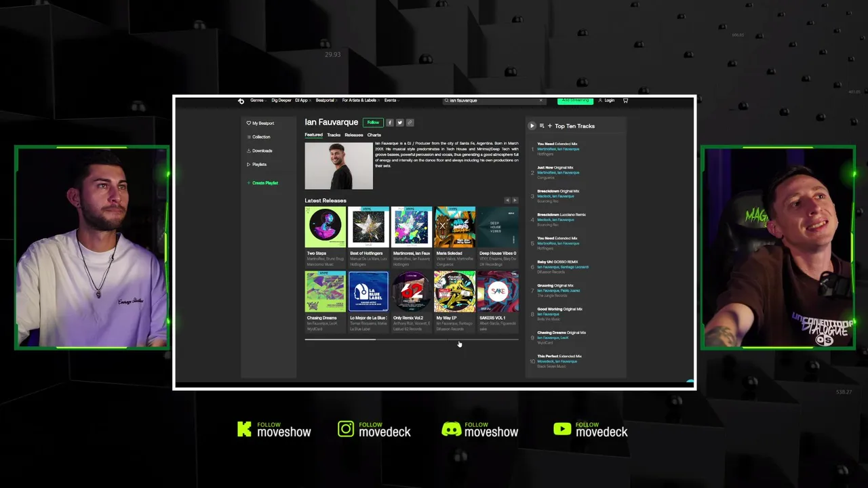Click the green Add Streaming button
Image resolution: width=868 pixels, height=488 pixels.
(x=575, y=100)
